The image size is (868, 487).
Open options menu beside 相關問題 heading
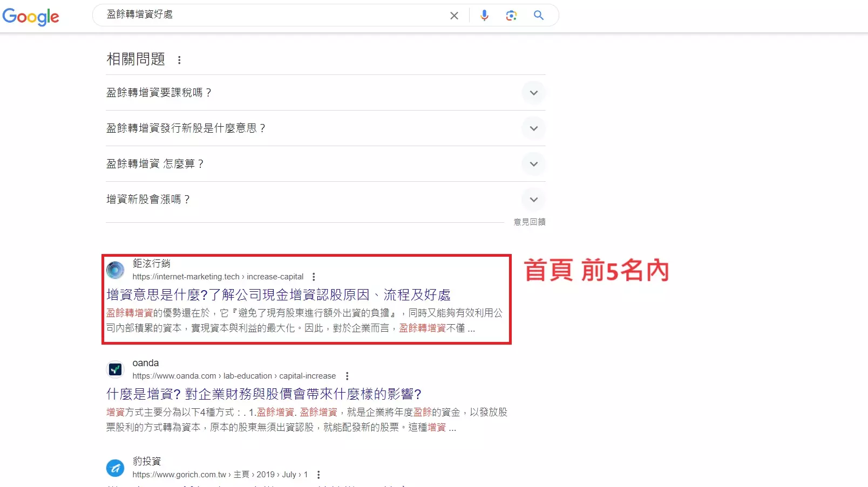[x=179, y=60]
